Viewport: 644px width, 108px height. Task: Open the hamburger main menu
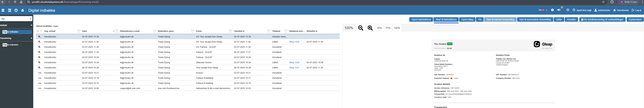point(3,11)
